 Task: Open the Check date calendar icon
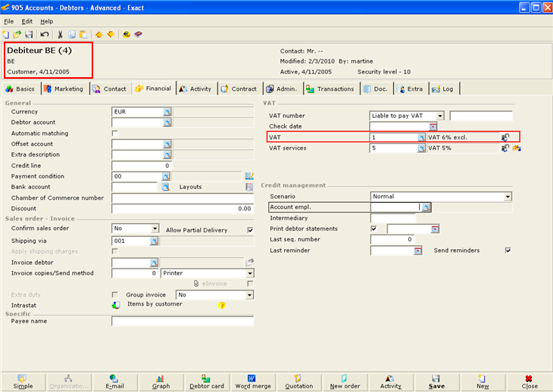[x=433, y=126]
